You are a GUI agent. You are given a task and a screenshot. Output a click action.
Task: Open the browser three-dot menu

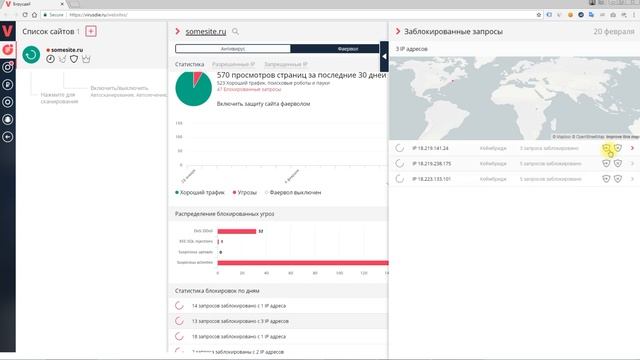(x=635, y=15)
